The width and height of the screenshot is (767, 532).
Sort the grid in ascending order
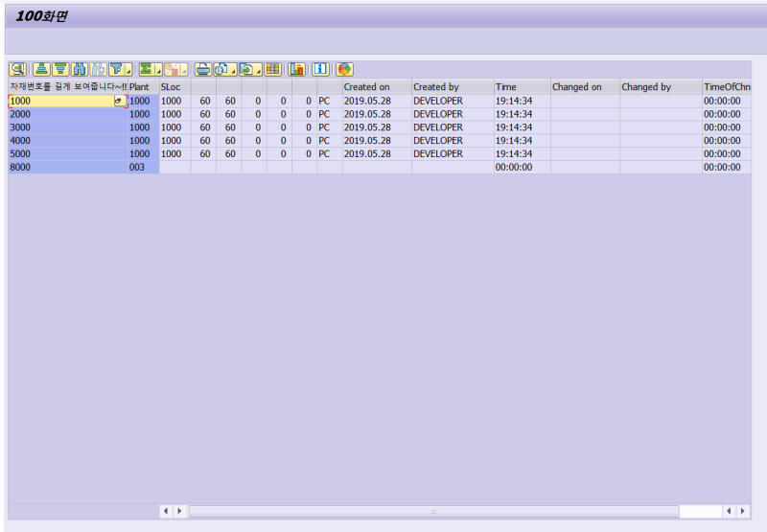tap(41, 69)
